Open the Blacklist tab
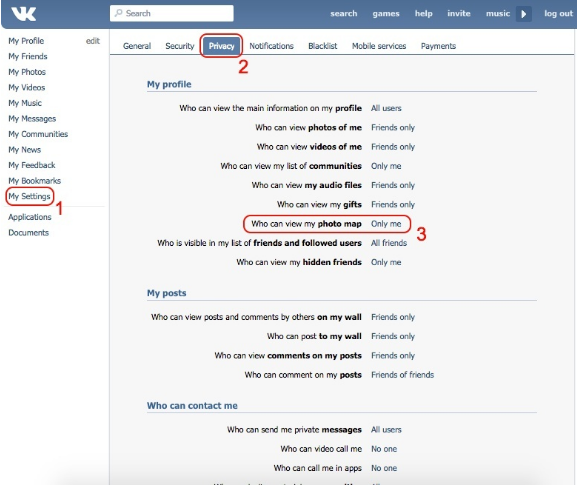 (322, 46)
